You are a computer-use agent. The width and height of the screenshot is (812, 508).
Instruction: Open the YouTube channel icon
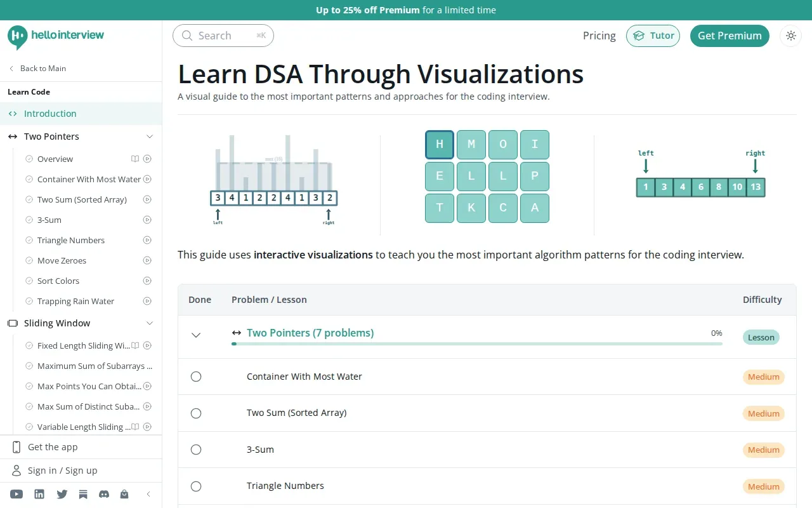tap(16, 494)
